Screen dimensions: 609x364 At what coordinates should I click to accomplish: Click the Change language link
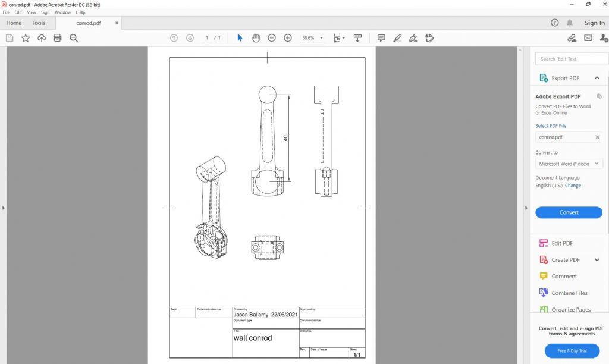573,186
